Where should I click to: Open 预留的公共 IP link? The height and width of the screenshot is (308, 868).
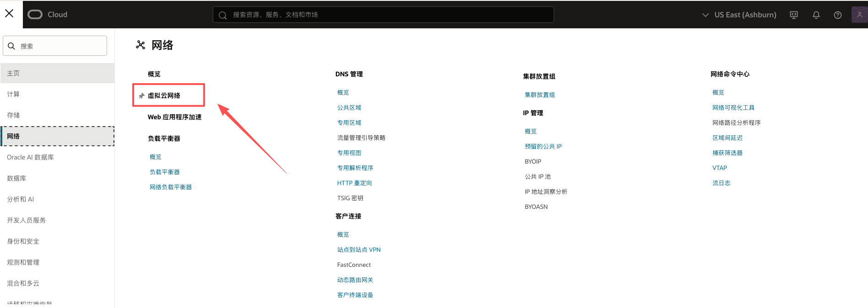543,146
